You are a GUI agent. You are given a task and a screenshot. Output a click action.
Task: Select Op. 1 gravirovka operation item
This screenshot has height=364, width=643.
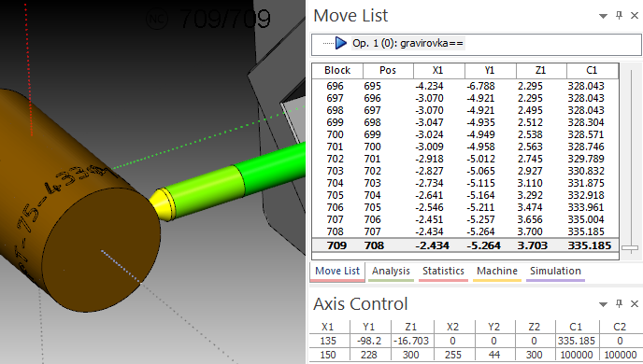(x=407, y=43)
